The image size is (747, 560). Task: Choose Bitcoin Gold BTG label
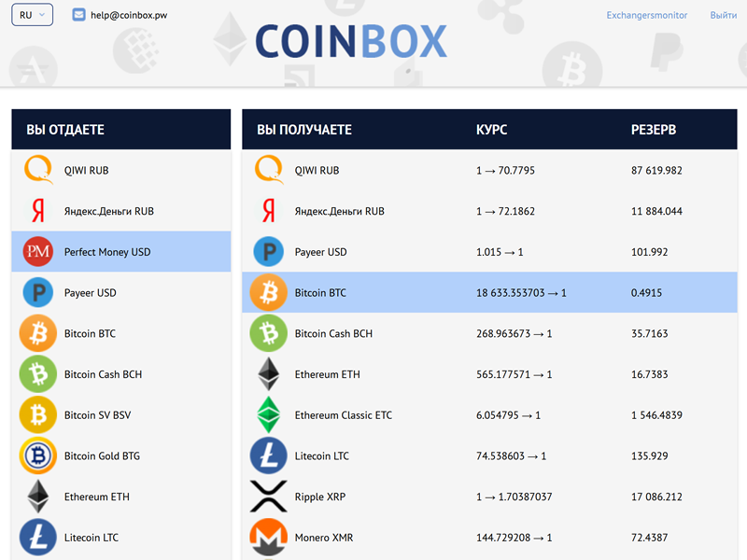click(102, 456)
